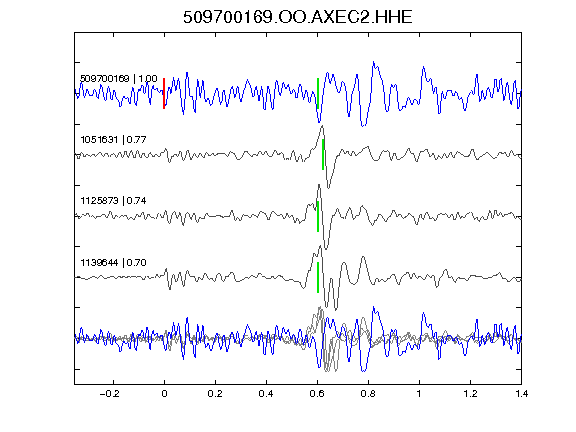The height and width of the screenshot is (432, 576).
Task: Click the green marker on the blue trace
Action: pyautogui.click(x=318, y=93)
